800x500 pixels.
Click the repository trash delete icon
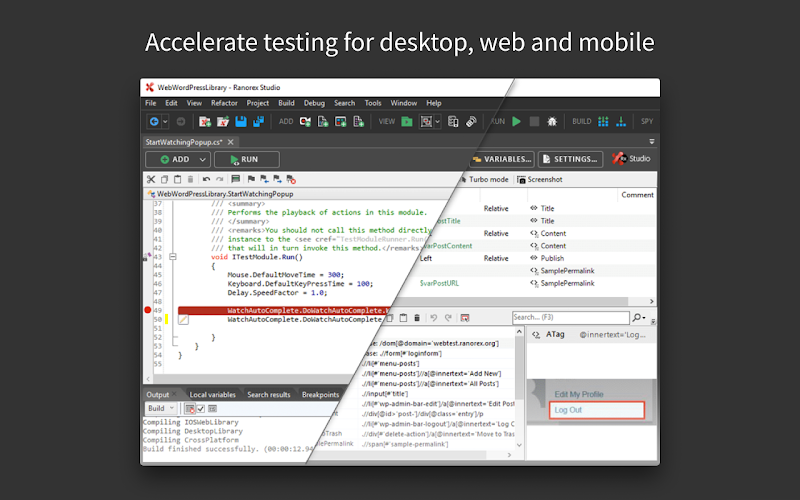click(417, 318)
